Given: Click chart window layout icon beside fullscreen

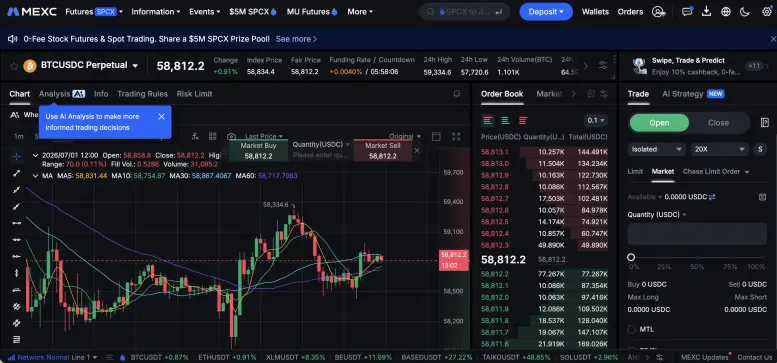Looking at the screenshot, I should [437, 137].
